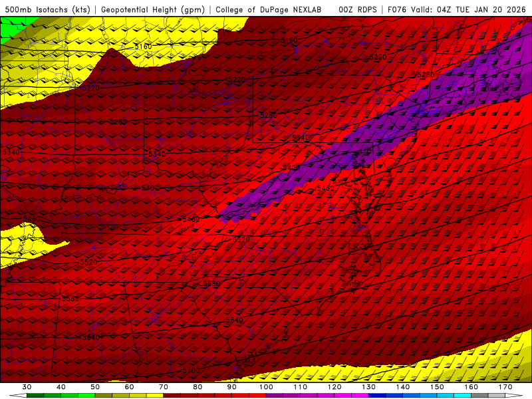Click the 160 knot legend label
Screen dimensions: 532x399
[471, 387]
